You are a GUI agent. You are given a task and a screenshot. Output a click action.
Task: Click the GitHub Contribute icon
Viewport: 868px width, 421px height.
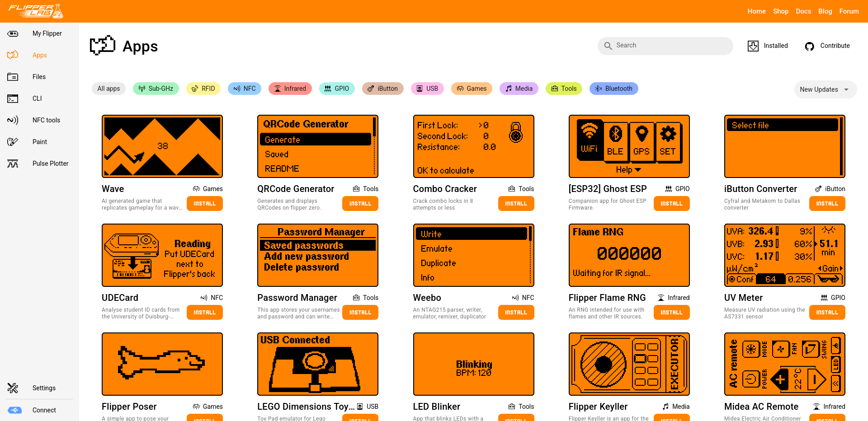tap(810, 46)
